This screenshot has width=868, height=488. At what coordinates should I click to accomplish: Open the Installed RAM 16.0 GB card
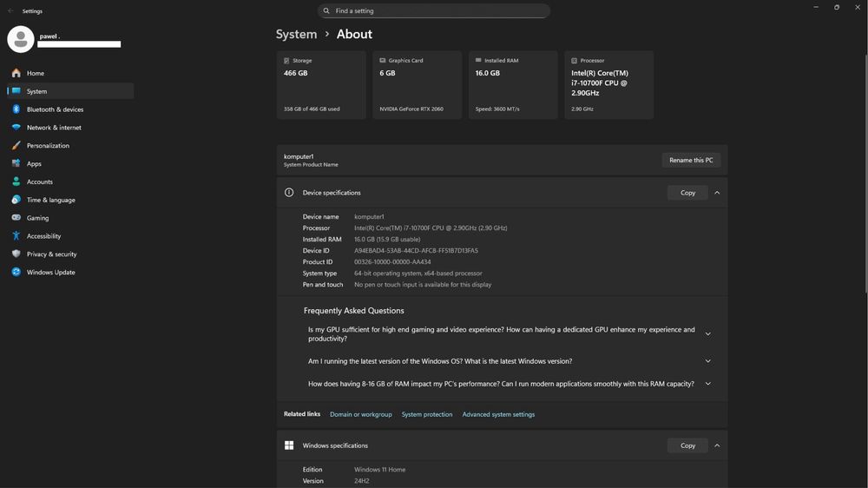(x=513, y=85)
